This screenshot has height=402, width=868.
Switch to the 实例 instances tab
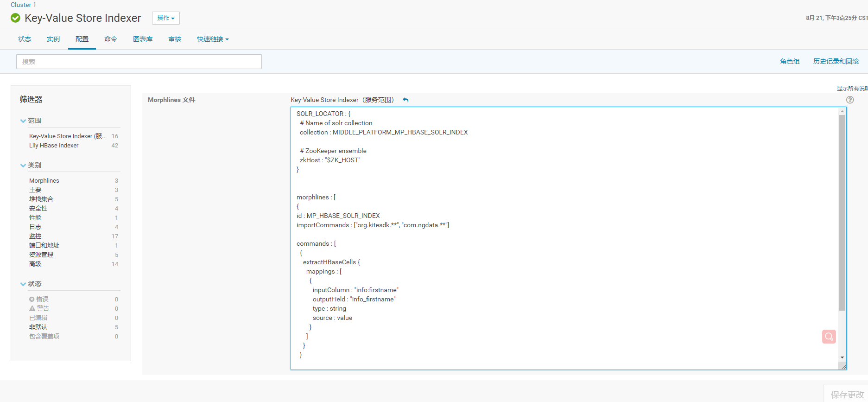53,39
